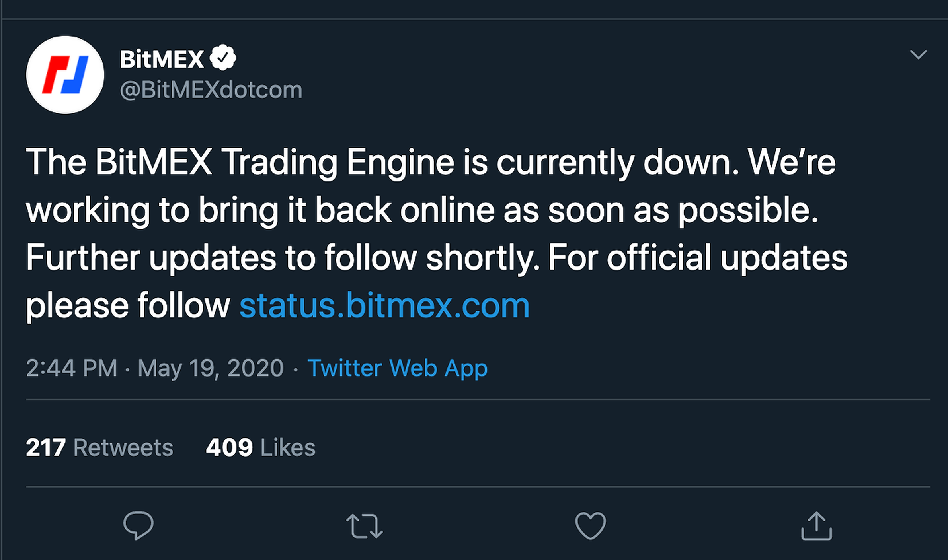Open the BitMEX profile picture

[x=65, y=75]
